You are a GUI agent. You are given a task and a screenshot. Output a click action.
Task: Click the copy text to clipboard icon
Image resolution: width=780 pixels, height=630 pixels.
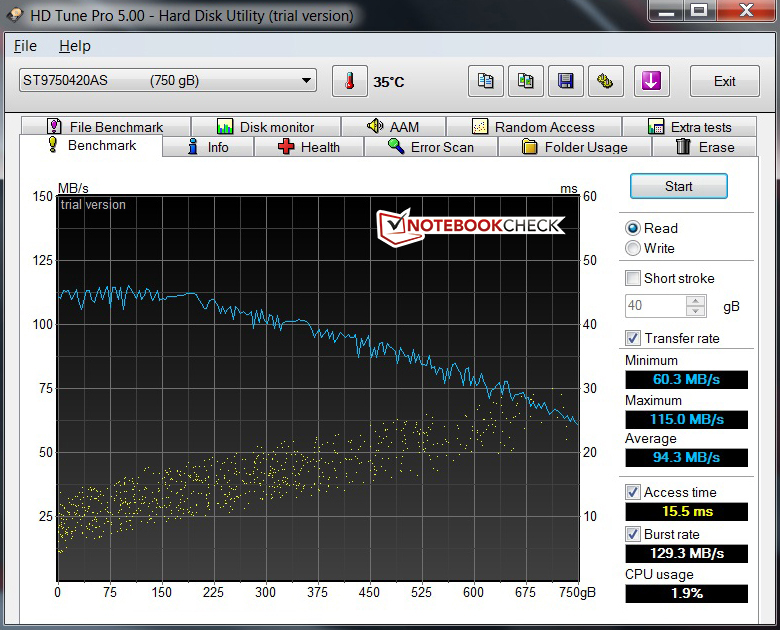point(486,81)
